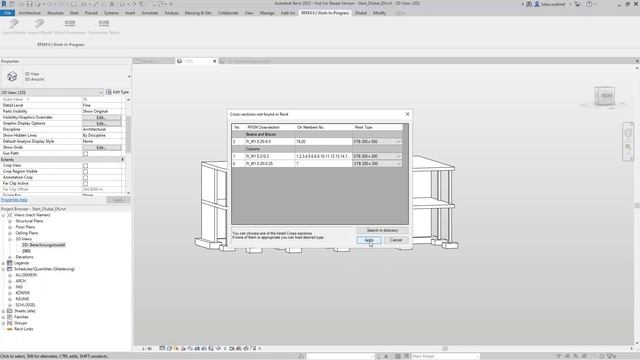
Task: Click Edit for Show Grids
Action: click(102, 147)
